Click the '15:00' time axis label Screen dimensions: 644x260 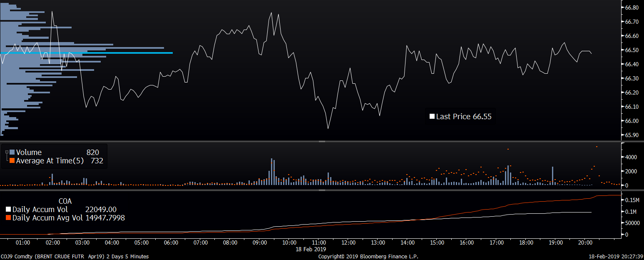tap(437, 242)
